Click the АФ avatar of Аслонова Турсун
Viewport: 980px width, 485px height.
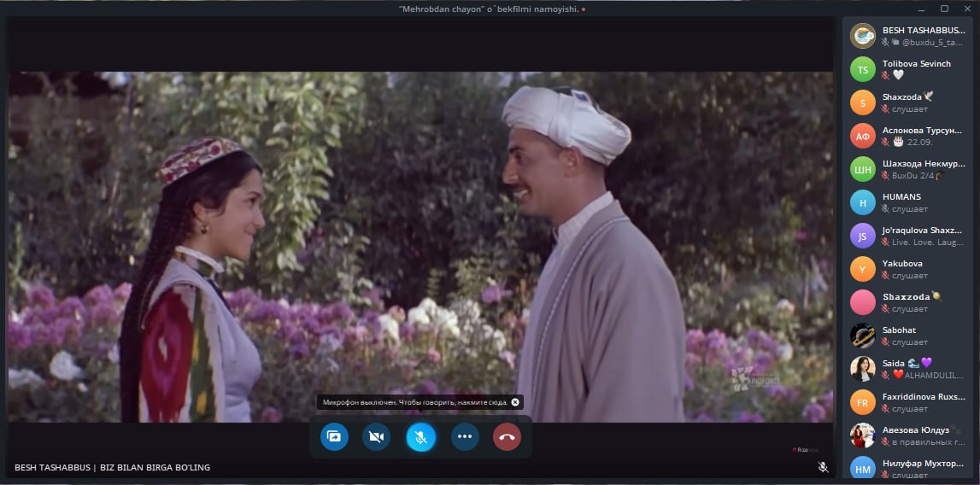coord(862,136)
